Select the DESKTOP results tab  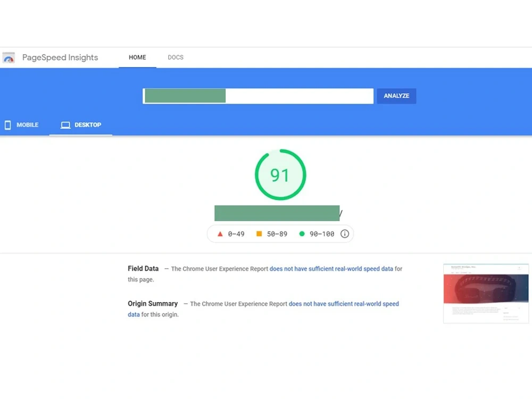click(81, 125)
